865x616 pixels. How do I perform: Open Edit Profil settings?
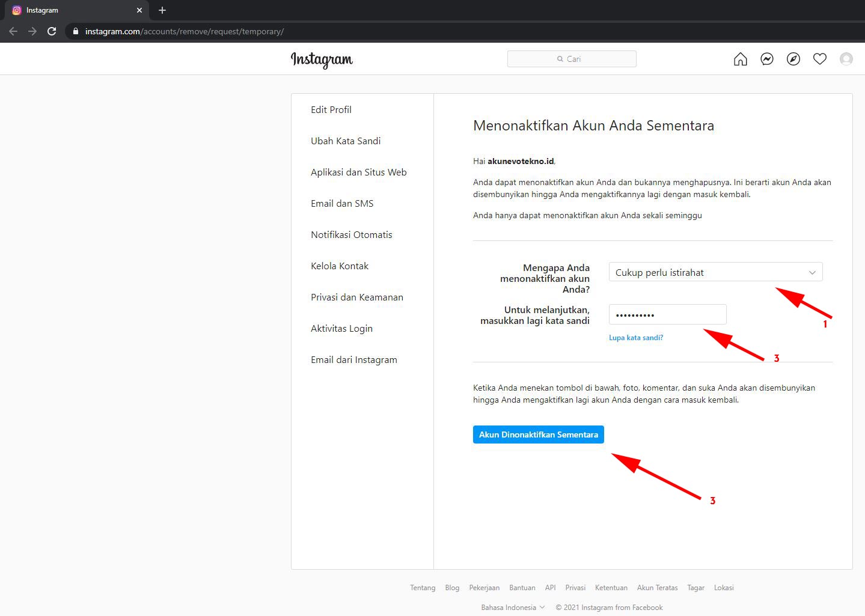[x=331, y=109]
